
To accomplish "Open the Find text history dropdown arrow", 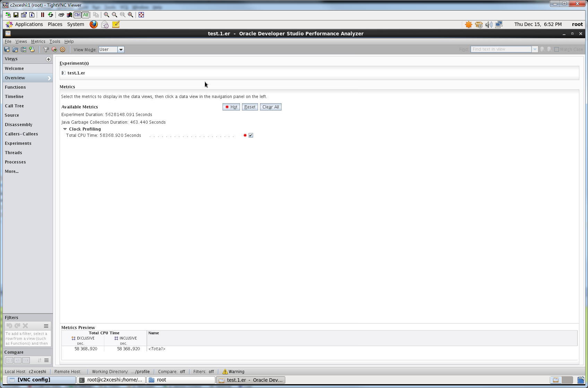I will click(535, 50).
